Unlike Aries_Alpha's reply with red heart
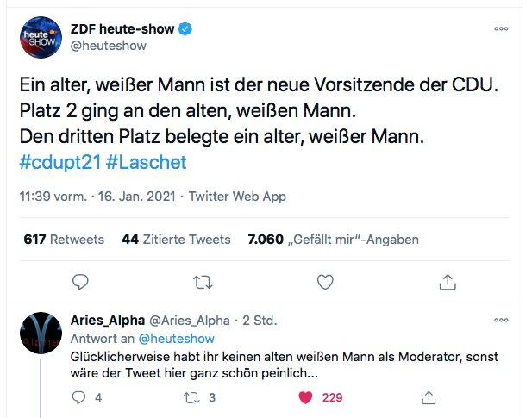Screen dimensions: 532x418 coord(304,397)
